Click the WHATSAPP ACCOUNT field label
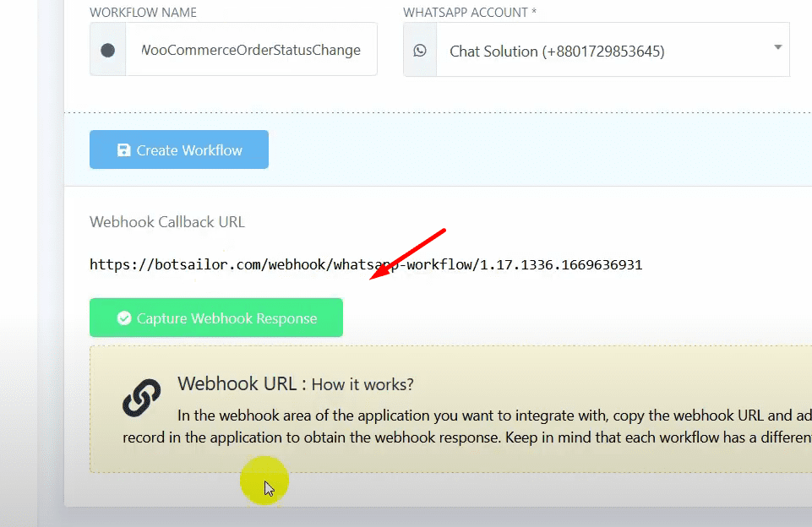The width and height of the screenshot is (812, 527). [469, 13]
